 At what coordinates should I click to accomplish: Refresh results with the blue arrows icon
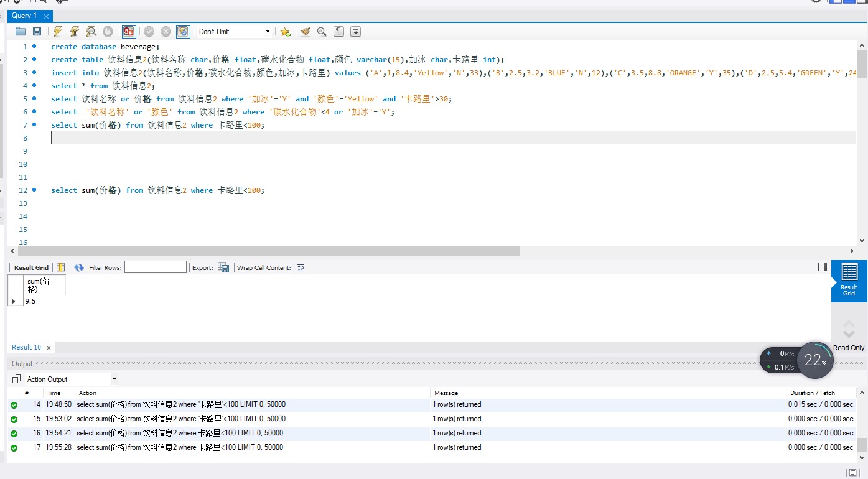79,267
